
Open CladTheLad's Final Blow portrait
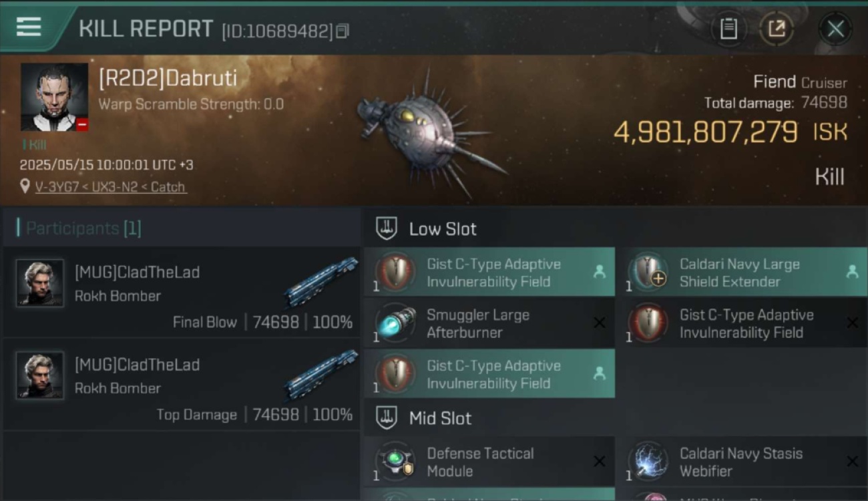tap(40, 283)
